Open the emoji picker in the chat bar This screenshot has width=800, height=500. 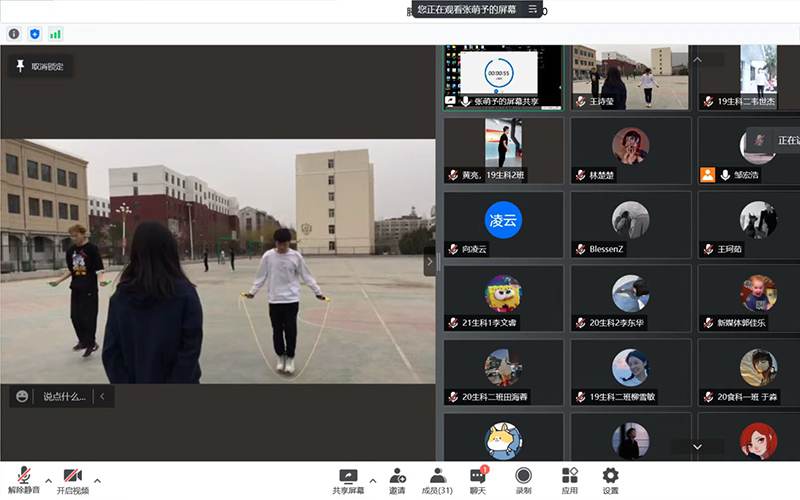(22, 396)
